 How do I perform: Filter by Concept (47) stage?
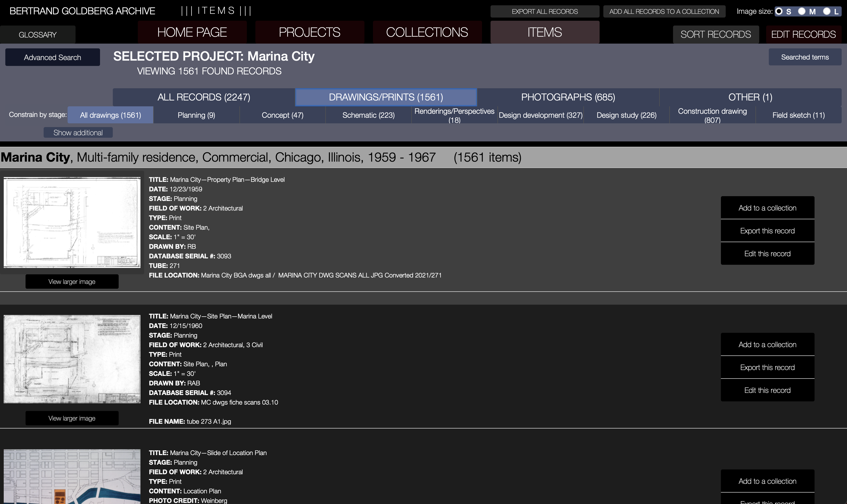pos(283,115)
